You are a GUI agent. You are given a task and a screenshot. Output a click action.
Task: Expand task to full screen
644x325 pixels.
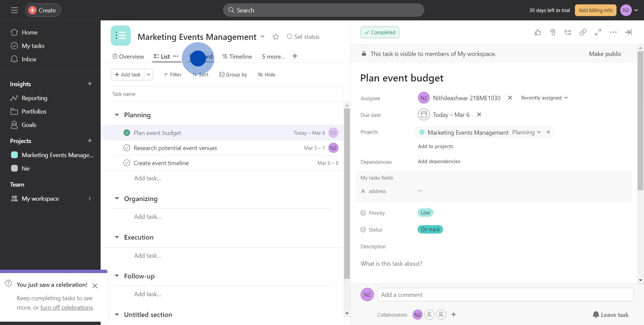(598, 32)
